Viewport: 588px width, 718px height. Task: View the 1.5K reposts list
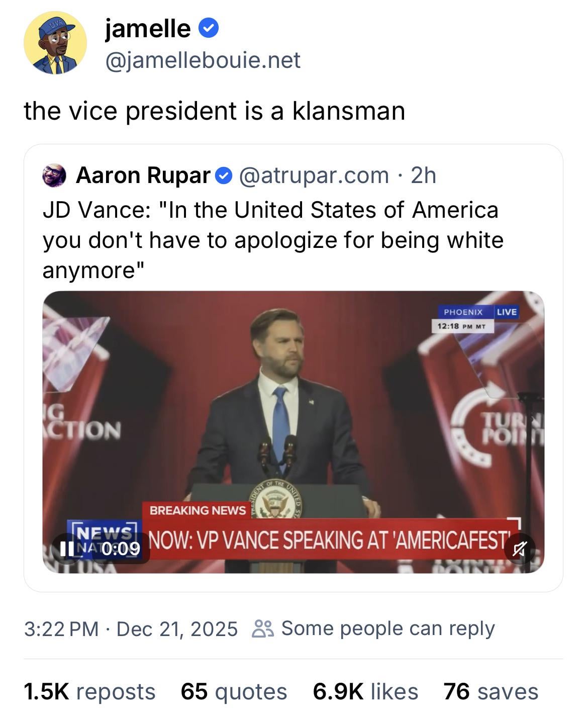pyautogui.click(x=89, y=691)
